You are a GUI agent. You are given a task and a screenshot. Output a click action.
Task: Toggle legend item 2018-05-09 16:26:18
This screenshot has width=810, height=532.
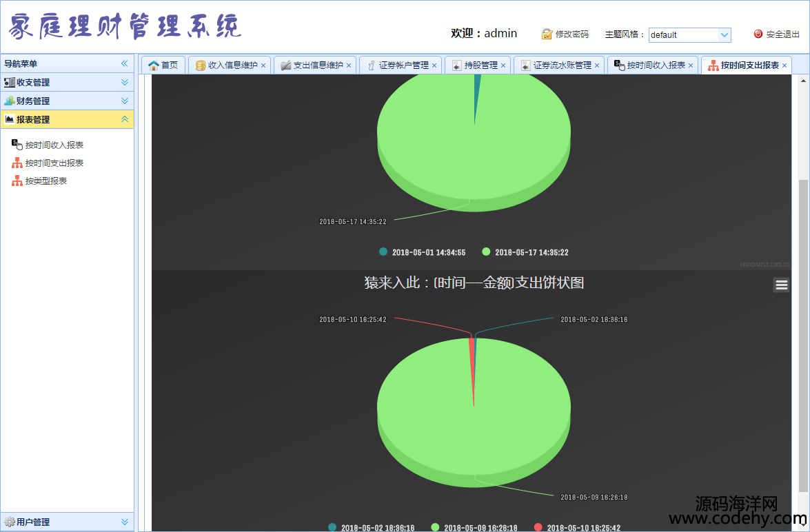click(x=474, y=527)
